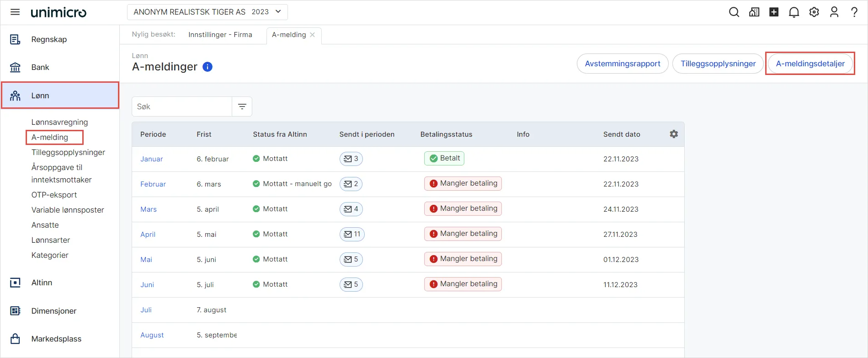
Task: Click the search magnifier icon
Action: [x=734, y=12]
